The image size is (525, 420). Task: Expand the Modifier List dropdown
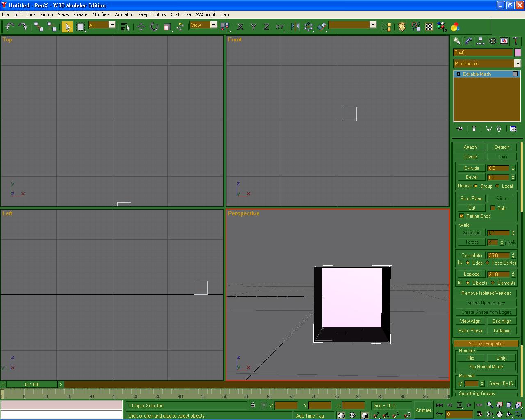(517, 64)
